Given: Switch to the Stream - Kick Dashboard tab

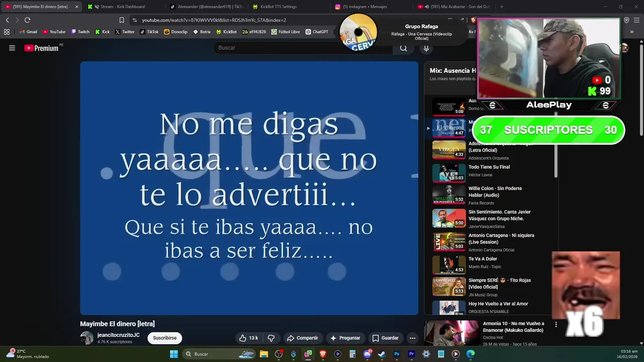Looking at the screenshot, I should click(x=122, y=7).
